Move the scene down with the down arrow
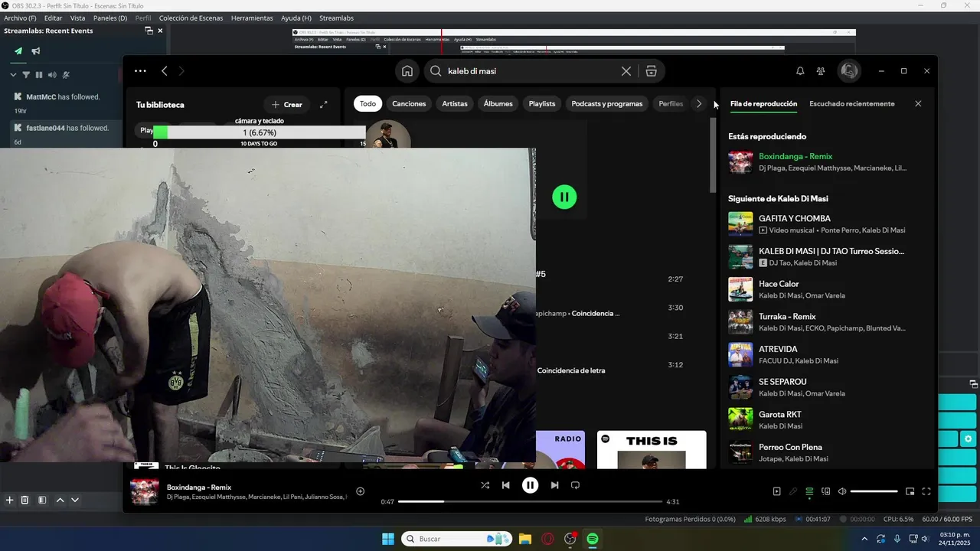980x551 pixels. (x=75, y=500)
